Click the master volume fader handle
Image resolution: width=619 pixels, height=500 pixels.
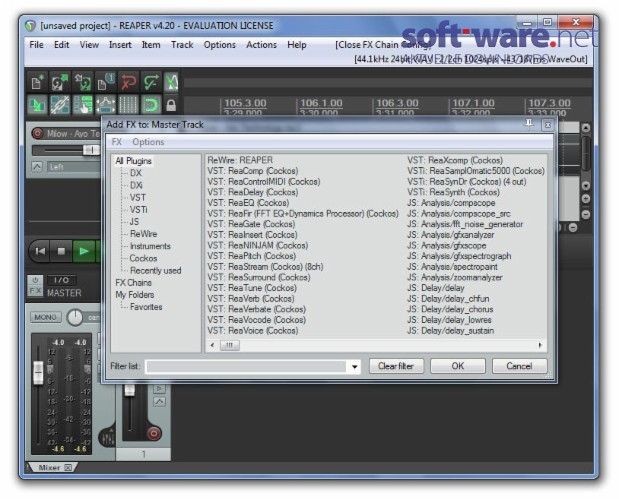[x=38, y=373]
